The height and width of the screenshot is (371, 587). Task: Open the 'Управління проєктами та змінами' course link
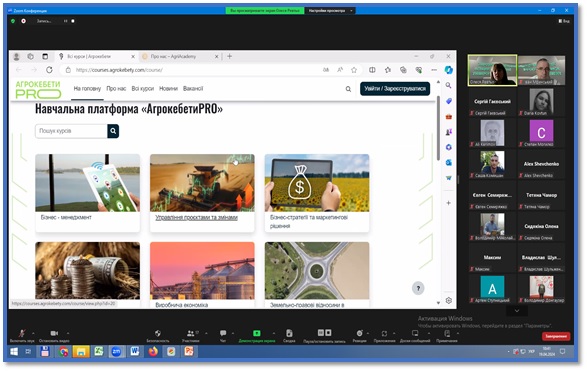click(x=197, y=218)
